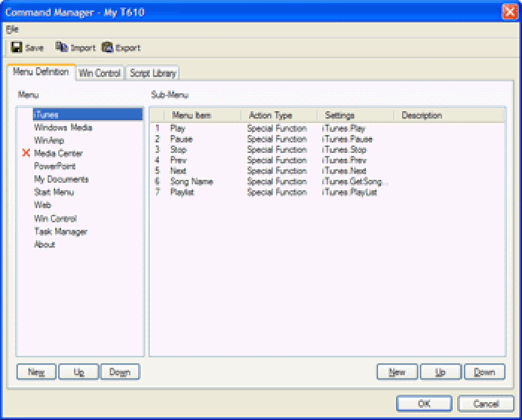This screenshot has height=420, width=522.
Task: Click New button under the Menu list
Action: coord(37,372)
